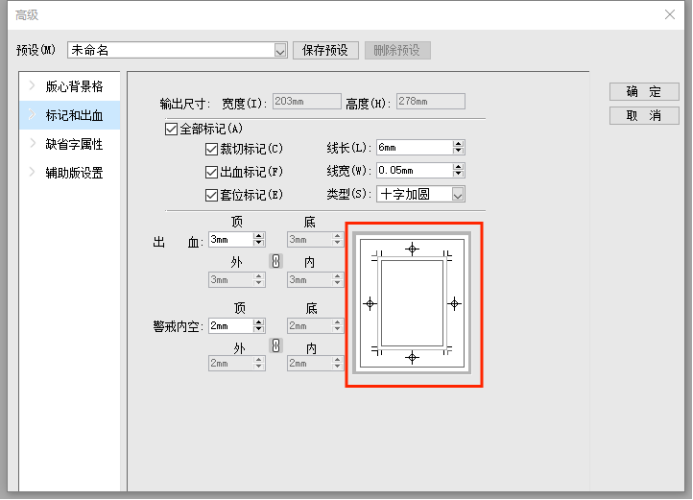Toggle the 全部标记 checkbox

pos(171,129)
